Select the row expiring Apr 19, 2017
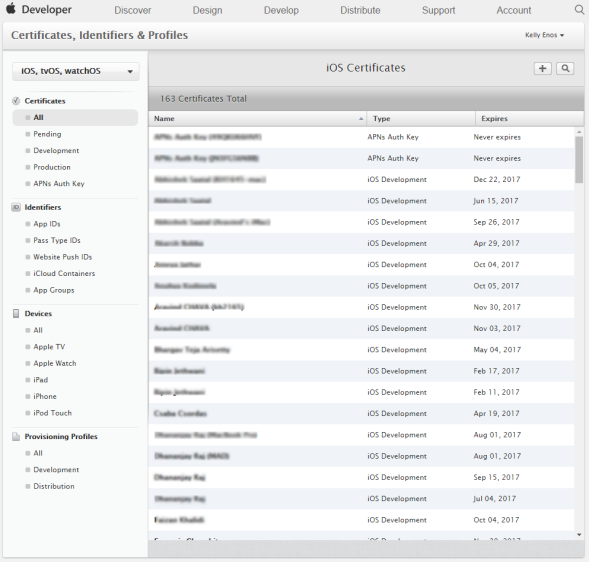589x562 pixels. 361,413
